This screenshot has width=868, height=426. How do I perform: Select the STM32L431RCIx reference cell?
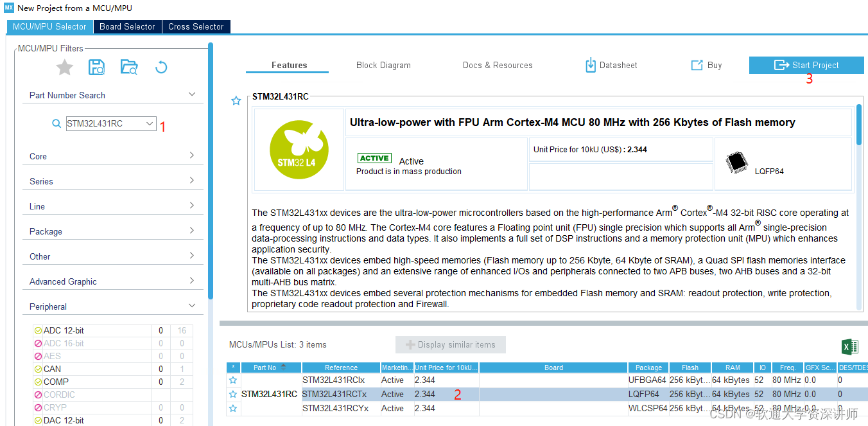click(x=341, y=380)
